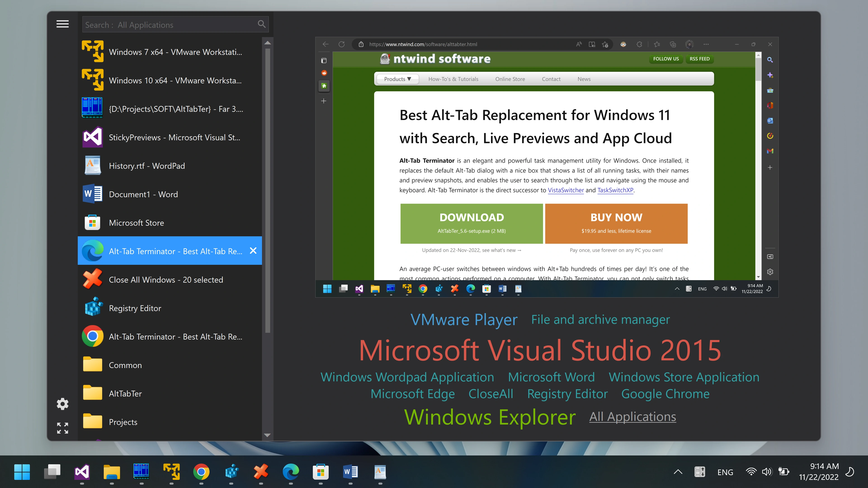
Task: Select the Chrome Alt-Tab Terminator task
Action: (170, 336)
